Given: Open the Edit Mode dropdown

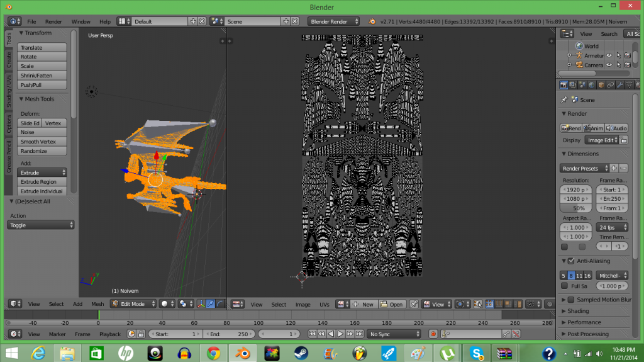Looking at the screenshot, I should [x=133, y=304].
